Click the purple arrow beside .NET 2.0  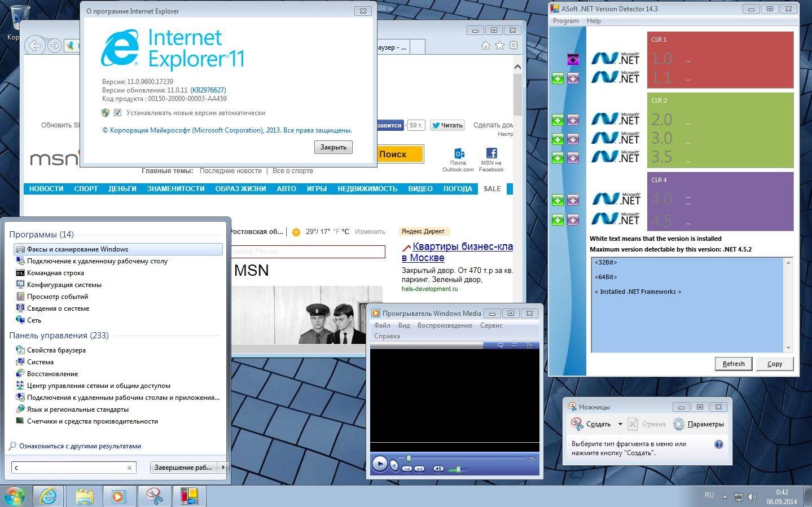573,120
